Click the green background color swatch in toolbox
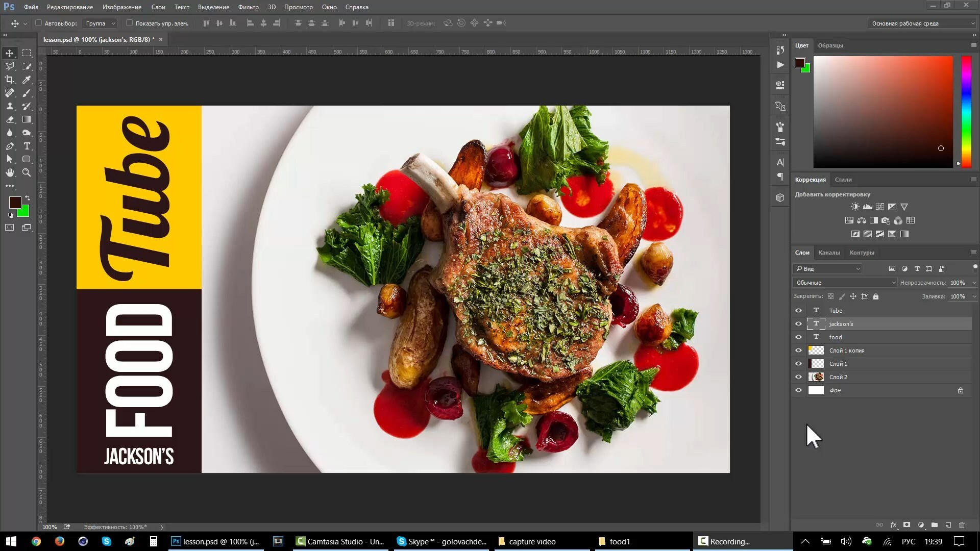This screenshot has height=551, width=980. coord(24,212)
